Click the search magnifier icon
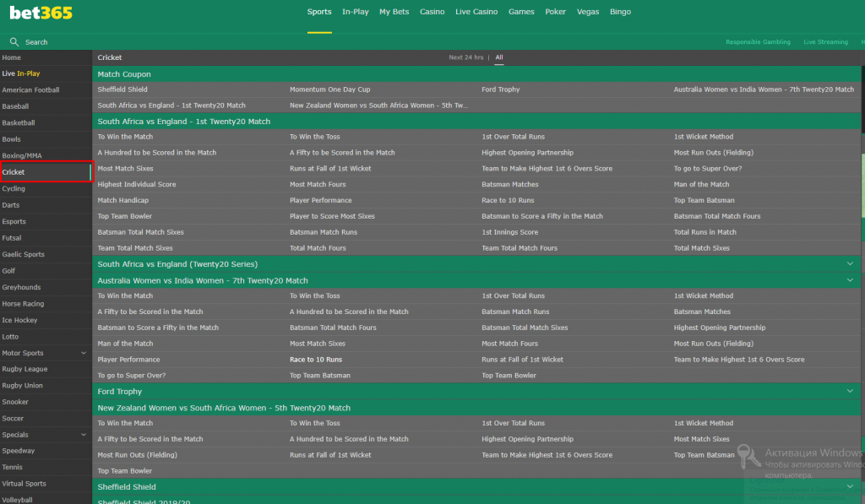Viewport: 865px width, 504px height. pyautogui.click(x=14, y=42)
